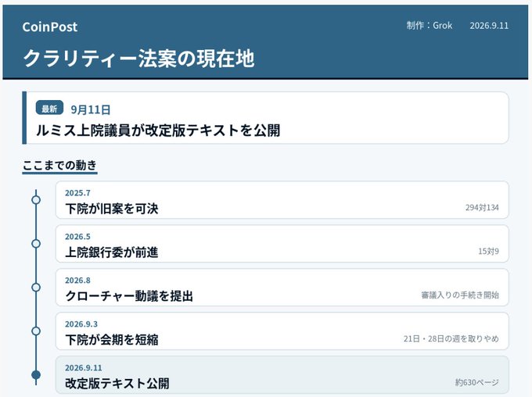Click the 294対134 vote count
The height and width of the screenshot is (397, 532).
coord(482,207)
